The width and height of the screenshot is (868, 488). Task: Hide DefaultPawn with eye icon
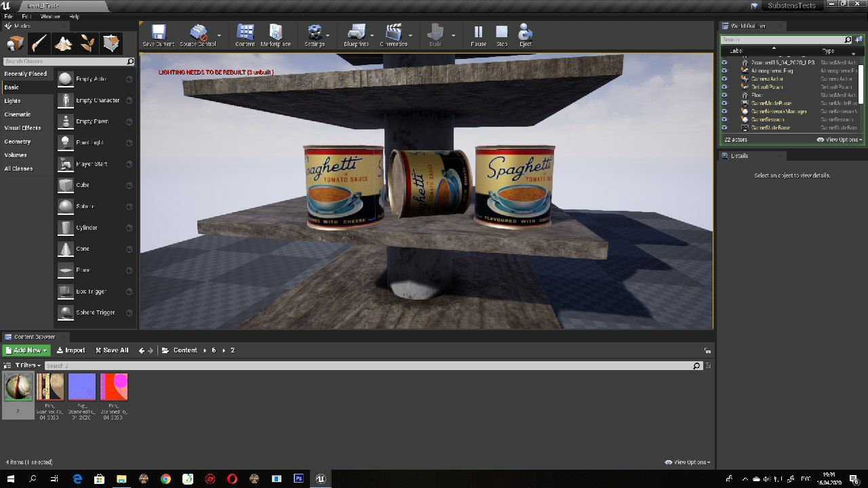click(x=724, y=87)
